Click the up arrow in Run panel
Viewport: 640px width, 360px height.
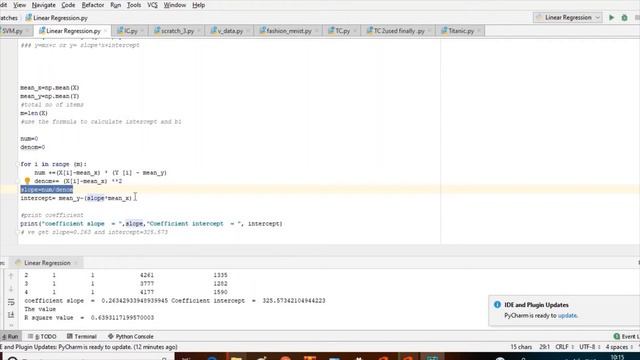coord(11,276)
